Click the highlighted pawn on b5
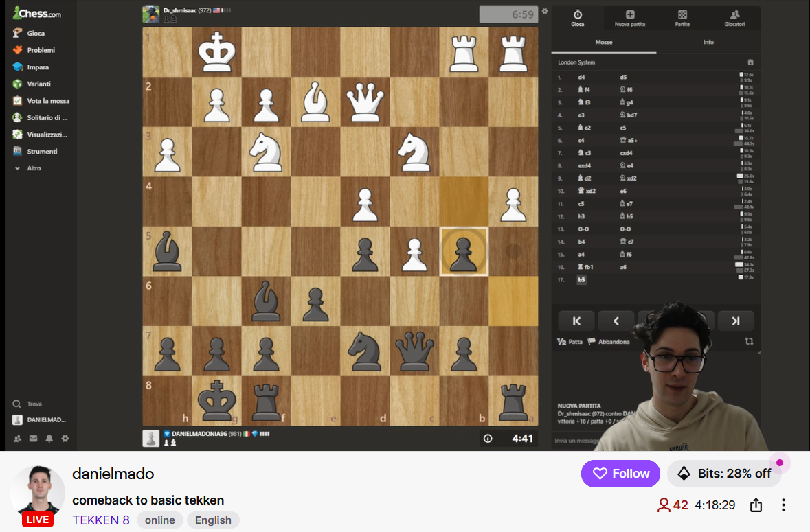This screenshot has width=810, height=532. coord(464,251)
